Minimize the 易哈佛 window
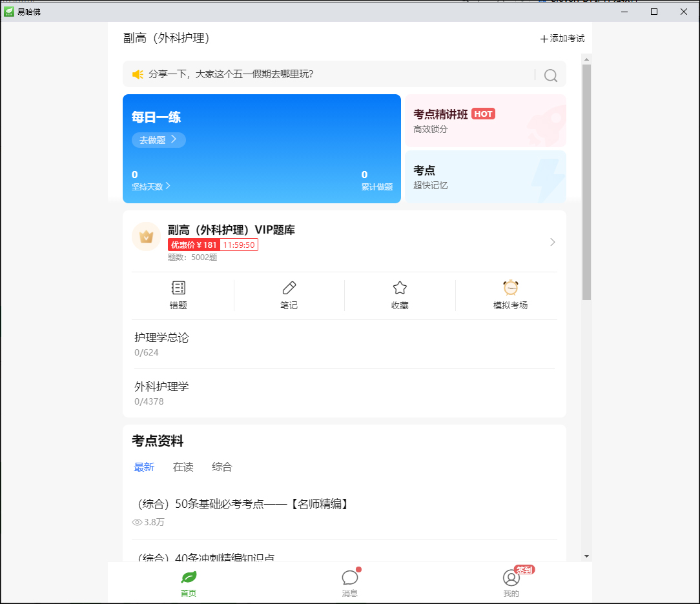The height and width of the screenshot is (604, 700). [624, 12]
